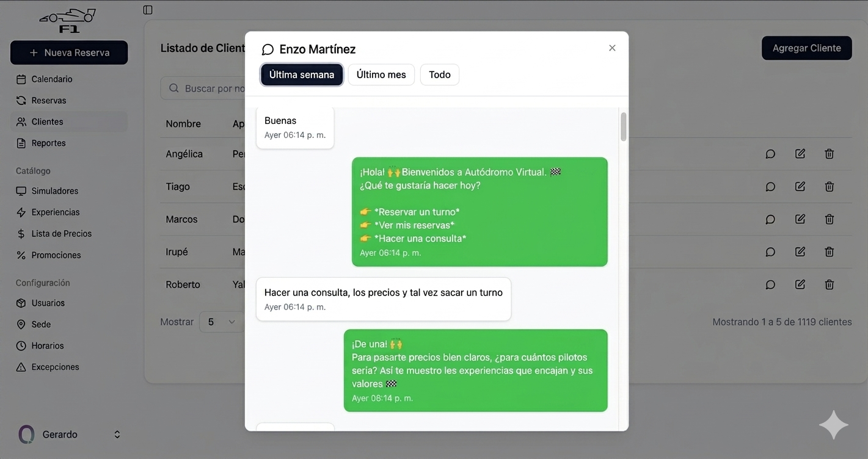Open Simuladores in Catálogo
Screen dimensions: 868x459
click(x=69, y=191)
